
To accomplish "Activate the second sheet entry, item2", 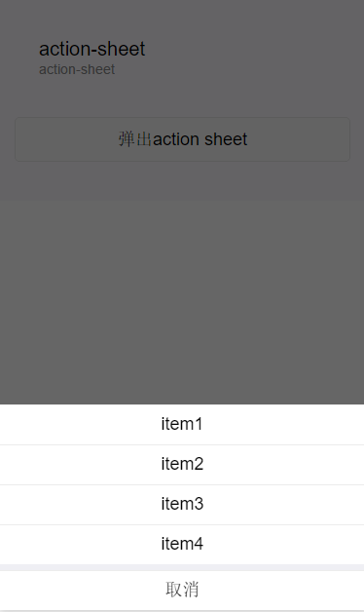I will 182,465.
